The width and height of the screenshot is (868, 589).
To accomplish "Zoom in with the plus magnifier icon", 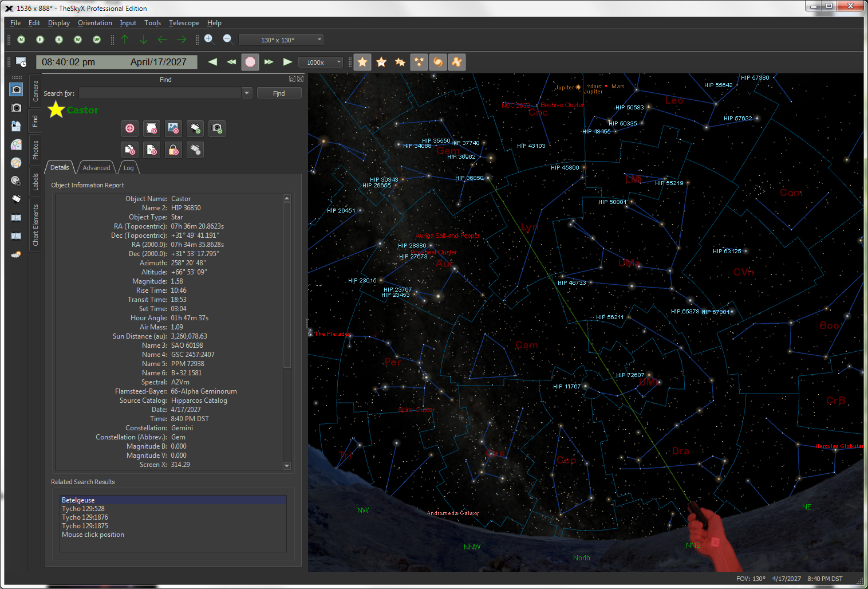I will (x=209, y=39).
